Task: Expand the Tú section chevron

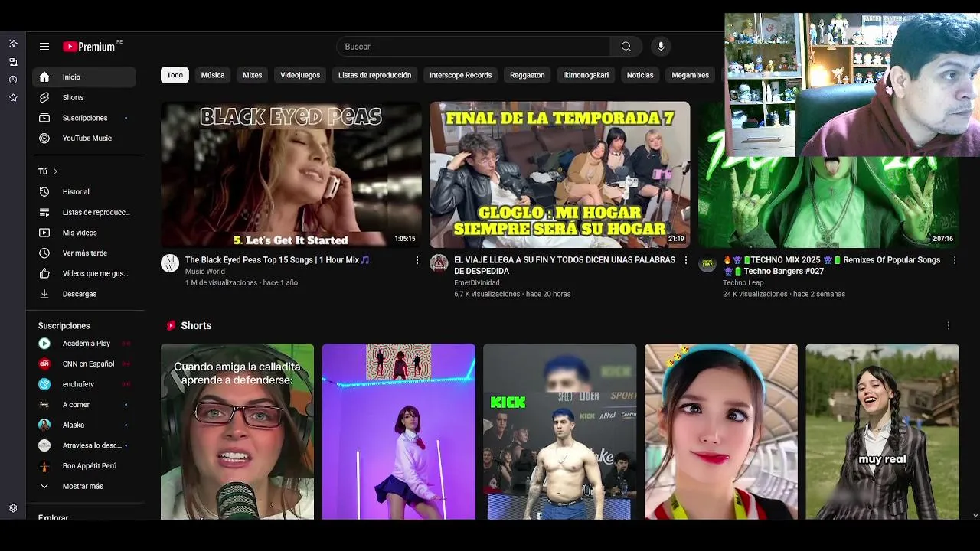Action: 55,171
